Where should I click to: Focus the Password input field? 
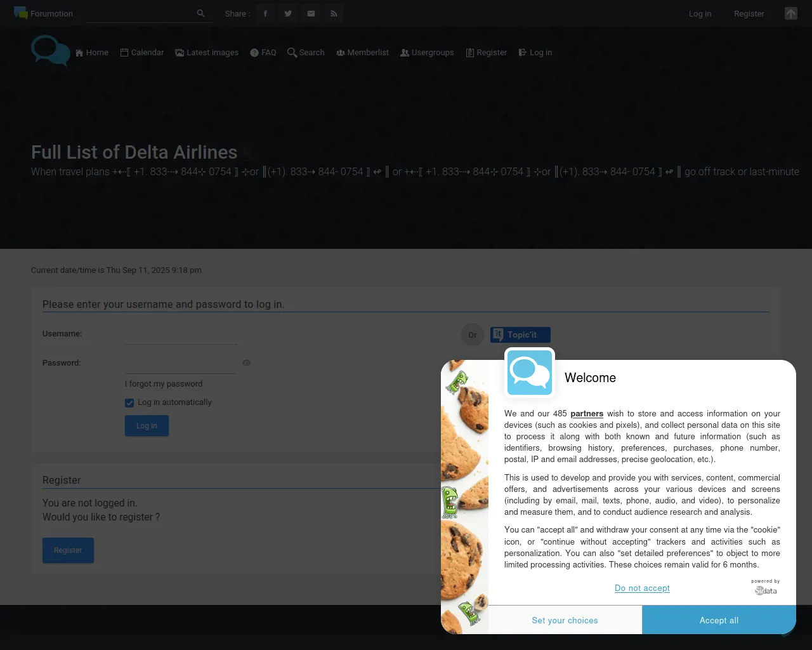(x=181, y=364)
